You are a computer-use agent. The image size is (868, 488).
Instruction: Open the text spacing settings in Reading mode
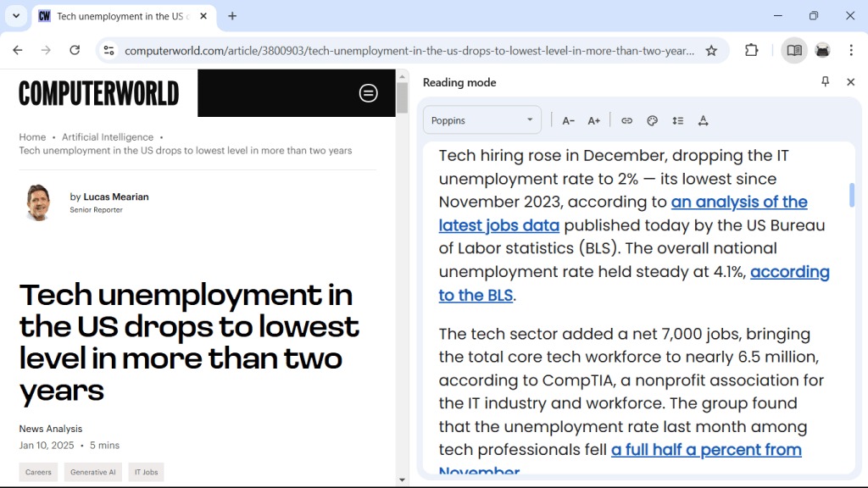(677, 120)
